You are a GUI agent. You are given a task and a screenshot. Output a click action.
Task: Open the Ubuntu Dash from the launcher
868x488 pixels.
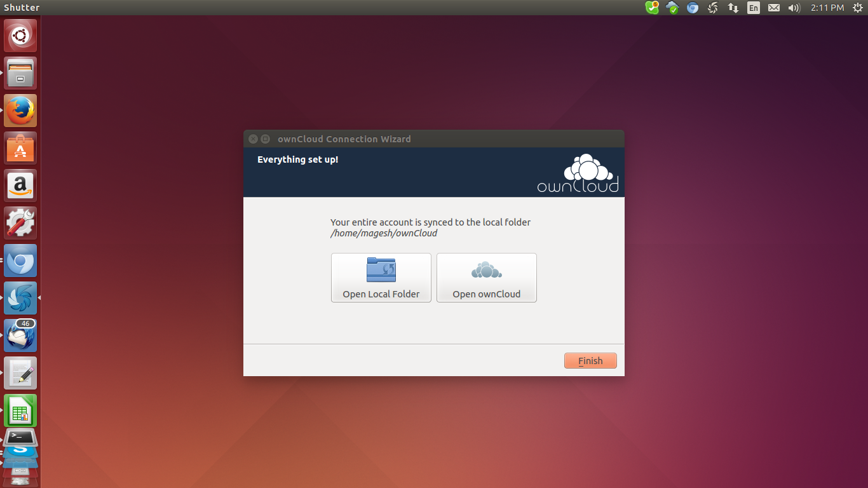[20, 36]
